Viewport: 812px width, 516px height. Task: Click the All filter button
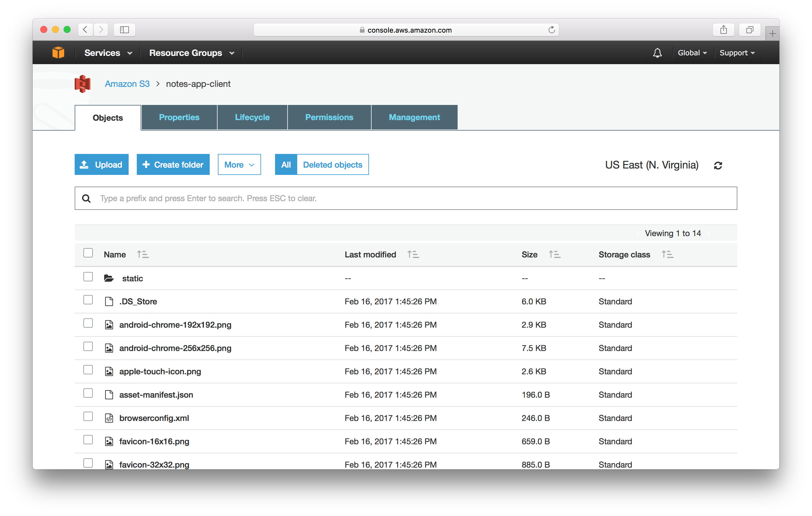(285, 164)
